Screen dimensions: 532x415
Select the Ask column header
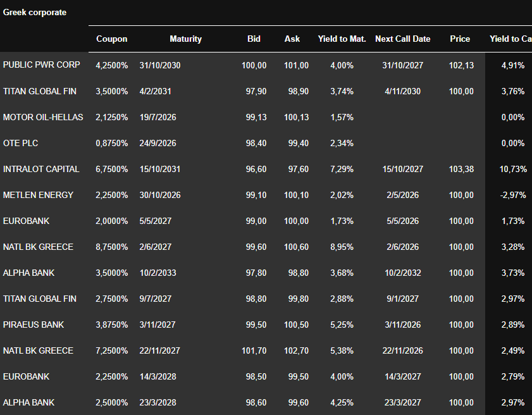[292, 39]
